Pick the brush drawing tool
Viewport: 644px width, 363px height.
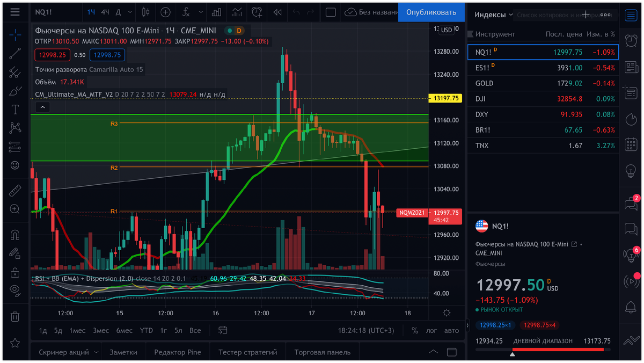(15, 90)
